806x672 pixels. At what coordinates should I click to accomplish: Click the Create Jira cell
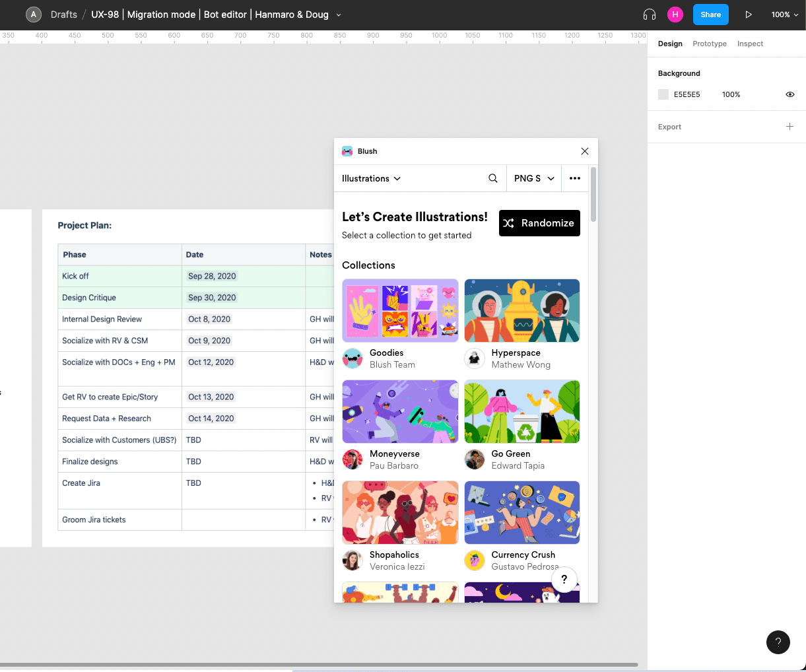point(119,490)
